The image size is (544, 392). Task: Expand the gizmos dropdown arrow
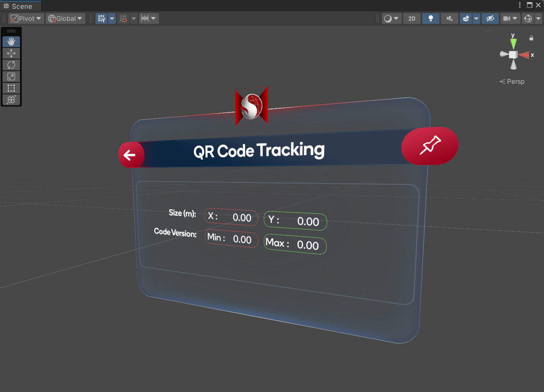[539, 18]
